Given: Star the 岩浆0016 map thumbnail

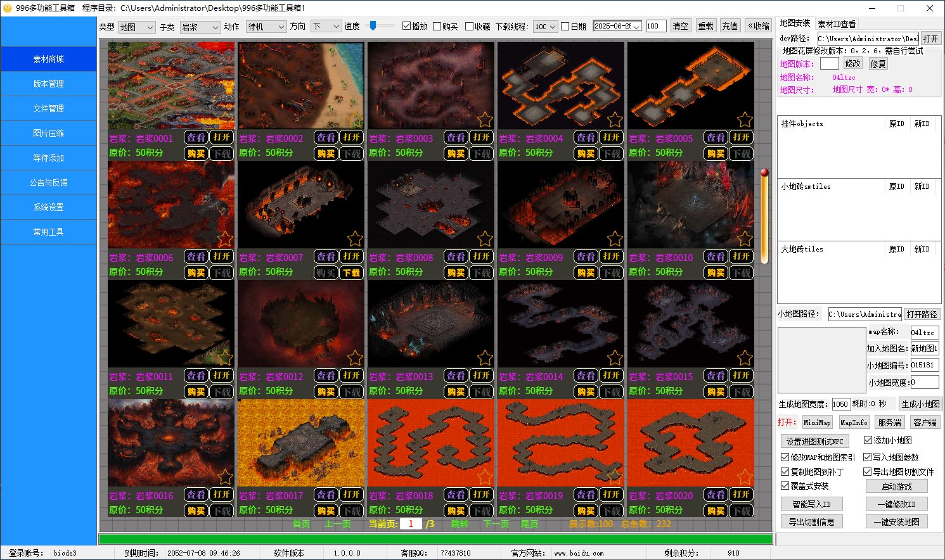Looking at the screenshot, I should coord(225,477).
